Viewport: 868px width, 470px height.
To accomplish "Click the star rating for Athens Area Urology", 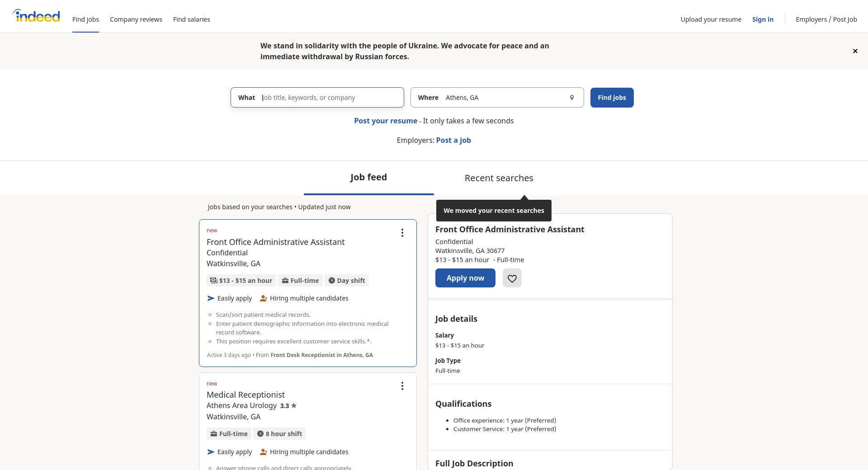I will 288,406.
